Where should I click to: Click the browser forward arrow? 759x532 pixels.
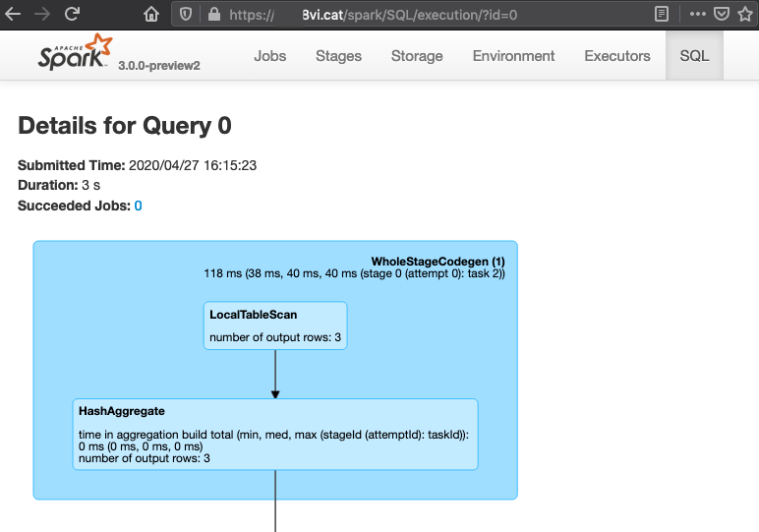pos(42,14)
